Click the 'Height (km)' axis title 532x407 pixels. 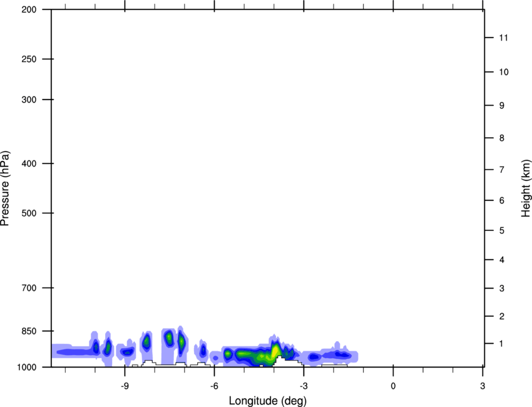tap(526, 188)
